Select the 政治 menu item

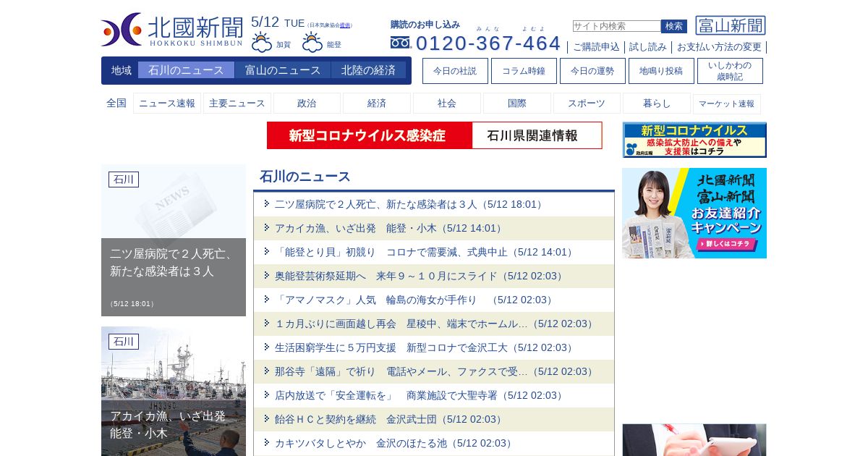coord(307,104)
